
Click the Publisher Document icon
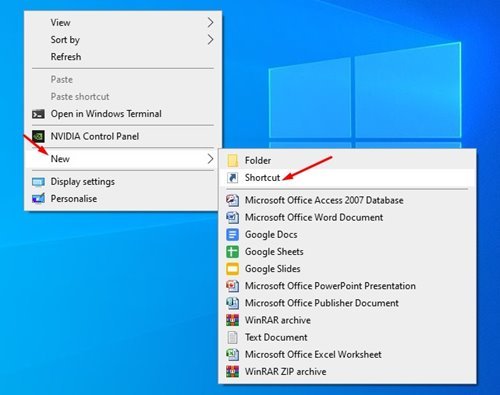[x=232, y=303]
